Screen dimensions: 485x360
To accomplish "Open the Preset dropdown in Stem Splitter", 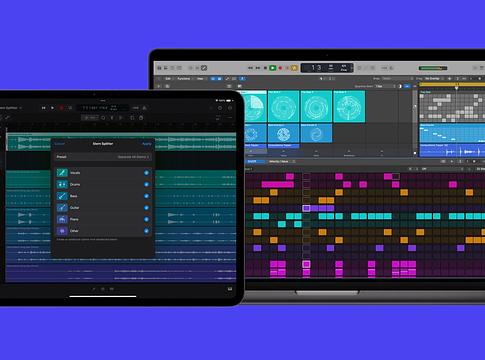I will pos(133,157).
